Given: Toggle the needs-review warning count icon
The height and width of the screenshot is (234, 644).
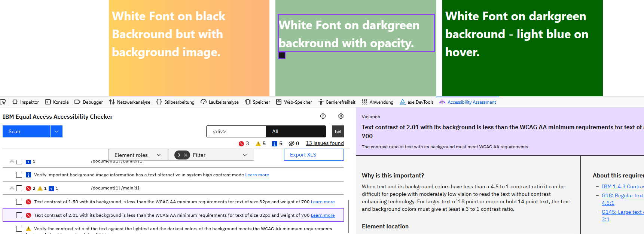Looking at the screenshot, I should pyautogui.click(x=258, y=144).
